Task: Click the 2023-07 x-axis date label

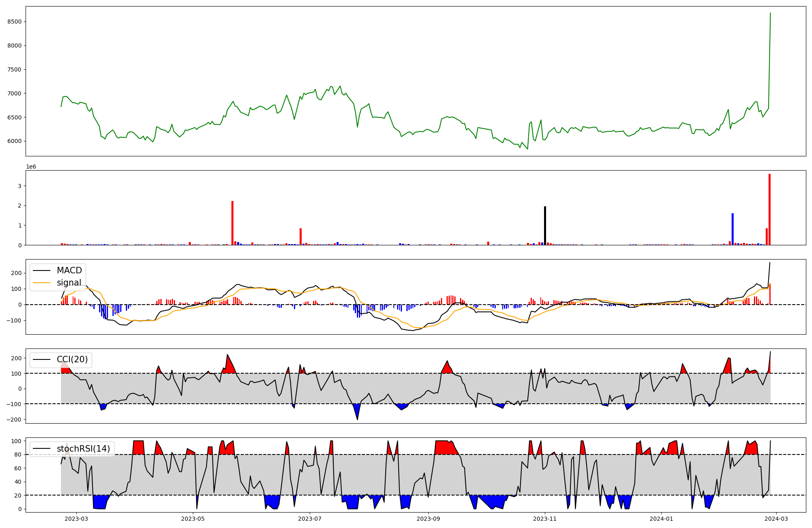Action: pyautogui.click(x=310, y=519)
